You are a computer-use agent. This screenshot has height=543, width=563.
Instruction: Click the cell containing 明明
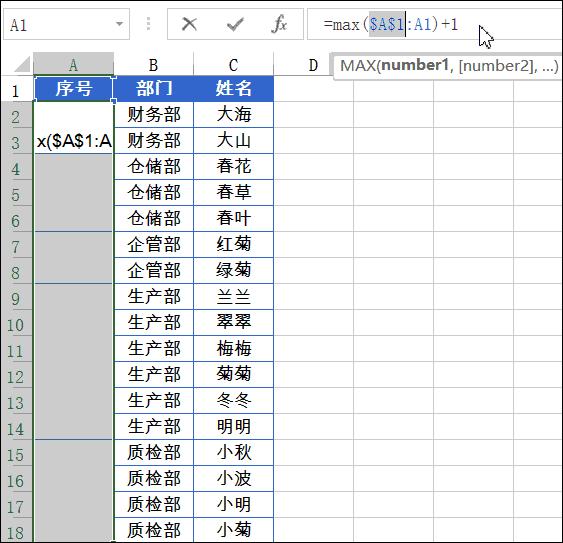233,426
